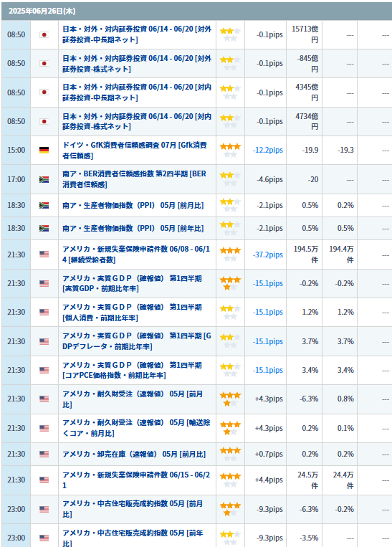Click South Africa flag in PPI 前年比 row
392x547 pixels.
tap(44, 228)
